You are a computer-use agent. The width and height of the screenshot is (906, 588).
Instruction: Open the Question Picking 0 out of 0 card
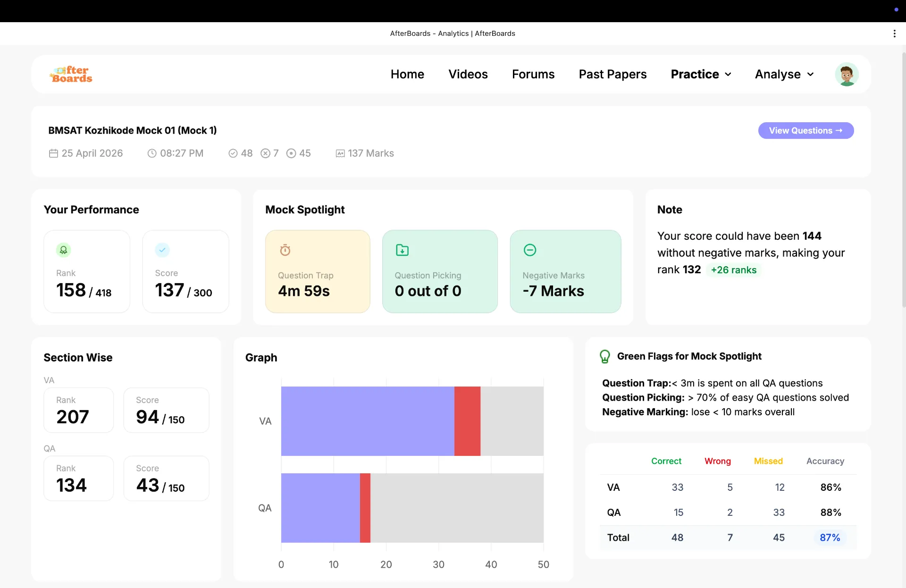440,271
